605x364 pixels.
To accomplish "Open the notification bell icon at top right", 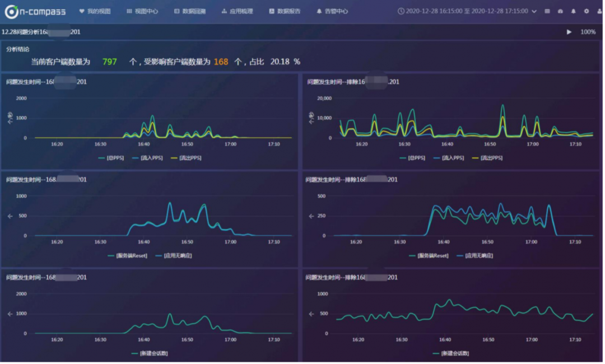I will click(x=573, y=11).
